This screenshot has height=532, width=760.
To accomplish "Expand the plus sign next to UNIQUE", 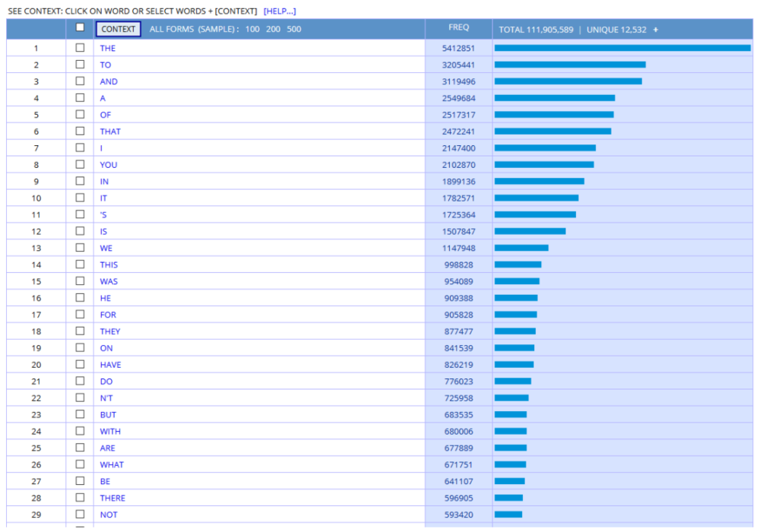I will pyautogui.click(x=656, y=30).
